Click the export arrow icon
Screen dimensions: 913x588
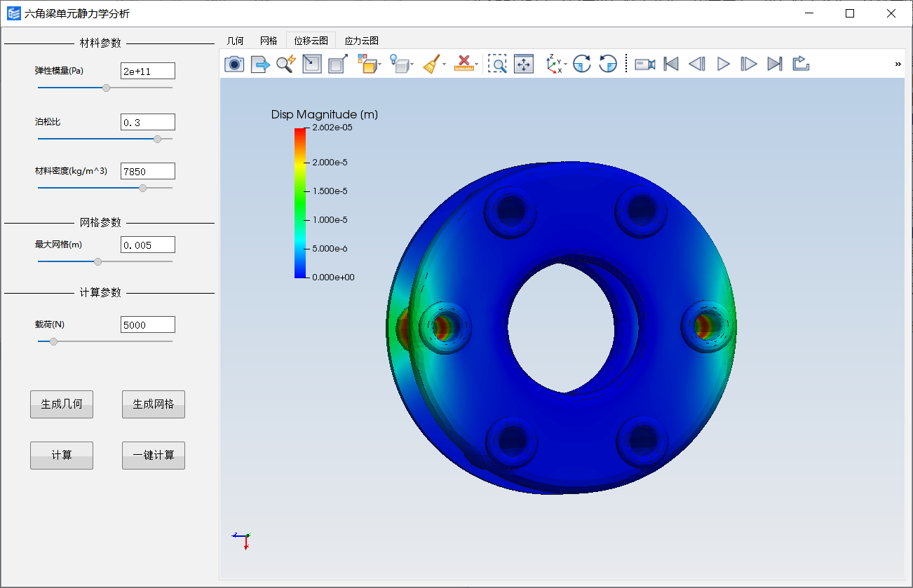coord(260,64)
